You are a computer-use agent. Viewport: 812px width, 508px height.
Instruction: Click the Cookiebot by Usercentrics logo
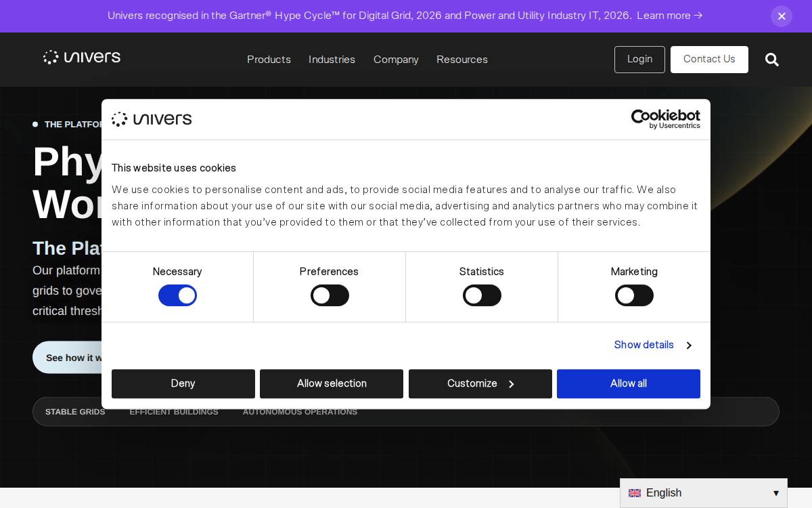click(666, 119)
